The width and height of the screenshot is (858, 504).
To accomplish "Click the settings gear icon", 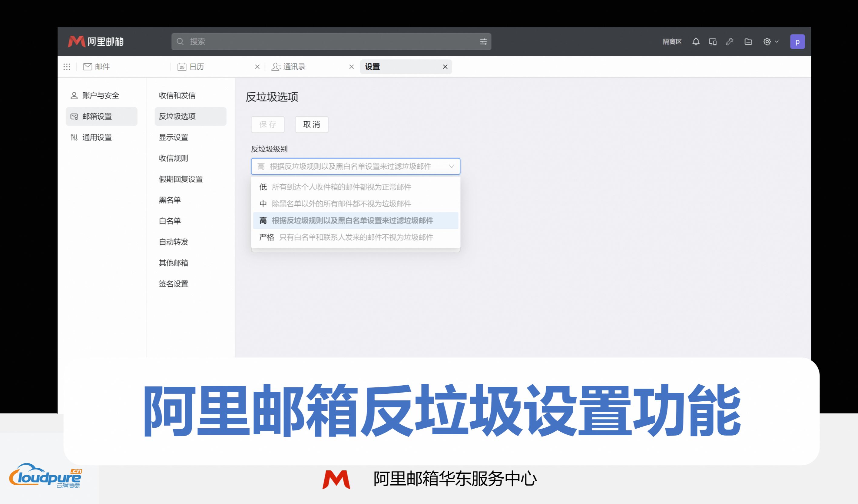I will [x=767, y=41].
